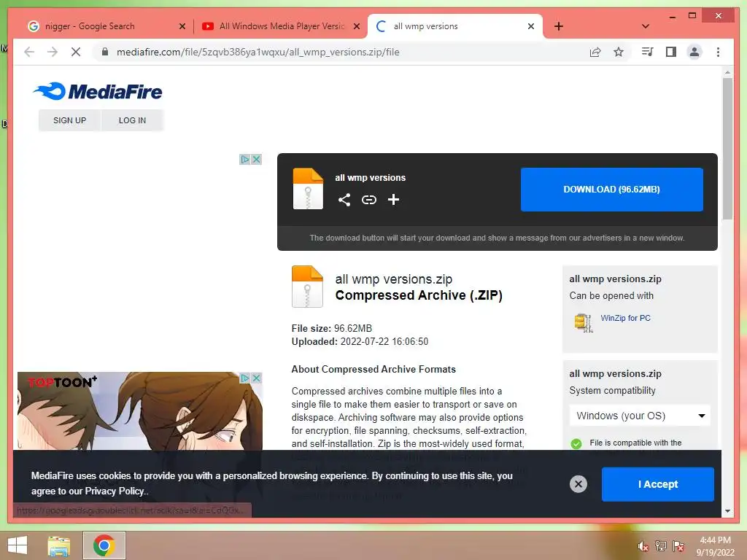Copy link using the chain link icon
The width and height of the screenshot is (747, 560).
[368, 200]
